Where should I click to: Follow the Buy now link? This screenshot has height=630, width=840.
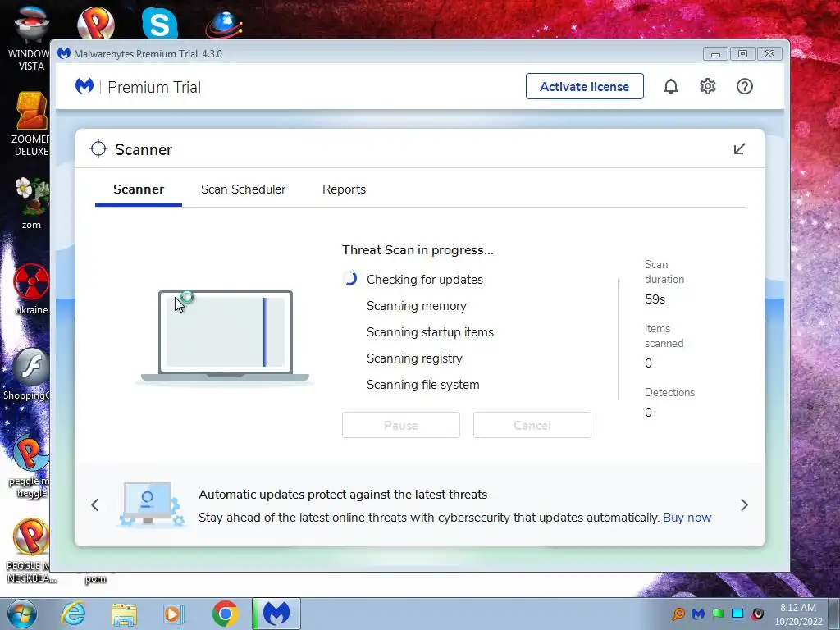(x=687, y=518)
